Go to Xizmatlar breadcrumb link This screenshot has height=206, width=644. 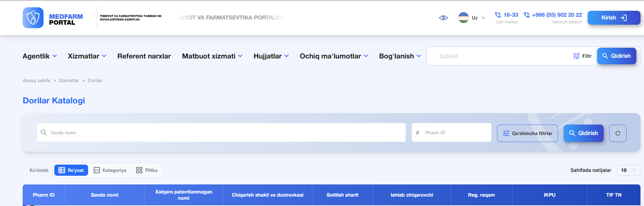click(x=69, y=80)
